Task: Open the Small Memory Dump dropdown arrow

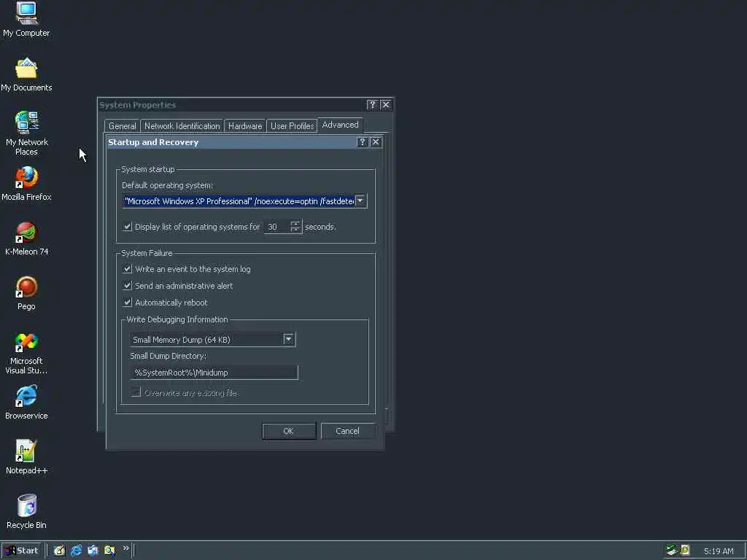Action: point(288,339)
